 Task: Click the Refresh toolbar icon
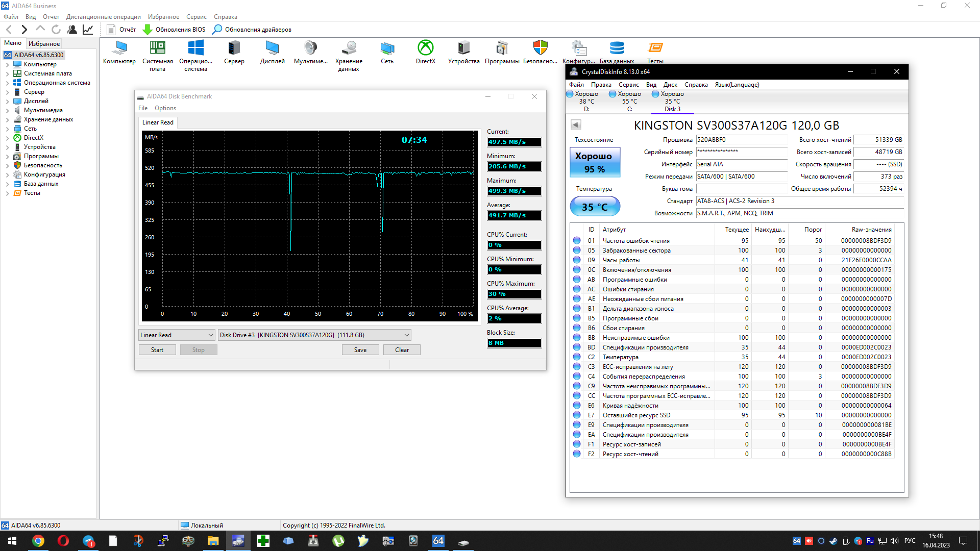pos(56,30)
